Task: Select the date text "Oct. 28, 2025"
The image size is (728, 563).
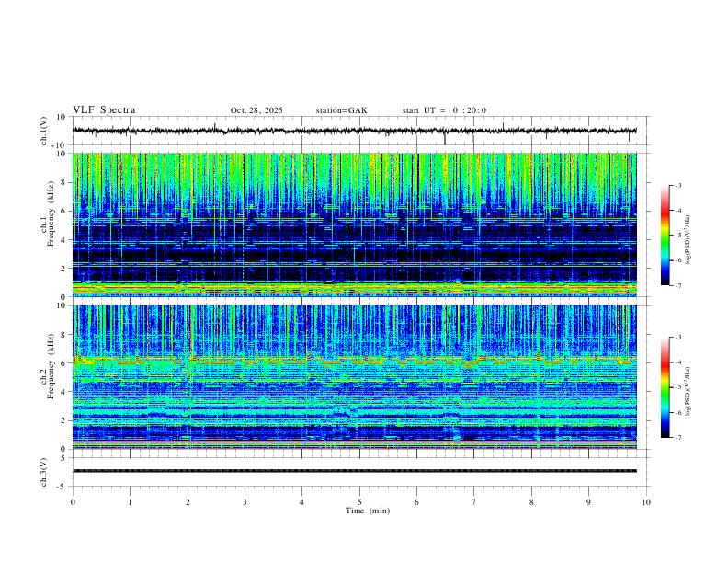Action: tap(256, 110)
